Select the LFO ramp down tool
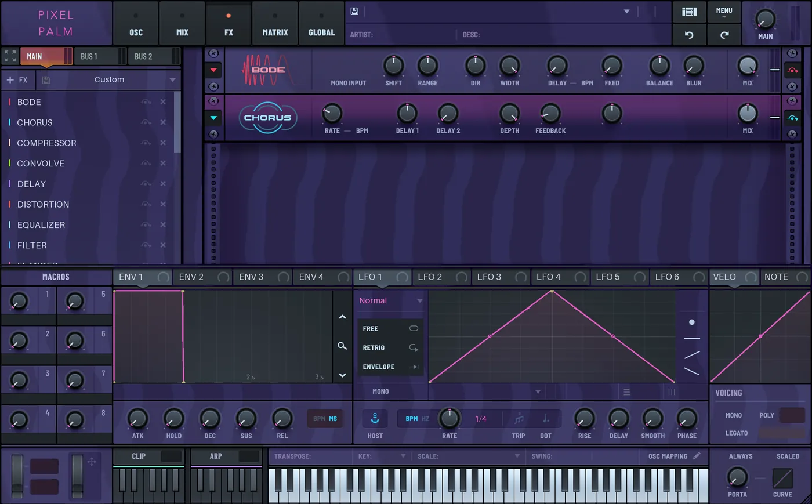Image resolution: width=812 pixels, height=504 pixels. [x=692, y=371]
